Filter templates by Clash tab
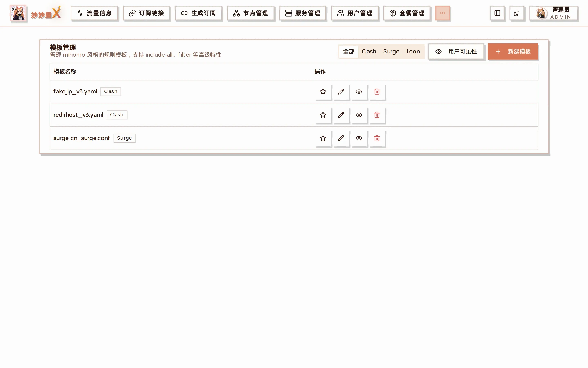Viewport: 588px width, 368px height. (369, 52)
